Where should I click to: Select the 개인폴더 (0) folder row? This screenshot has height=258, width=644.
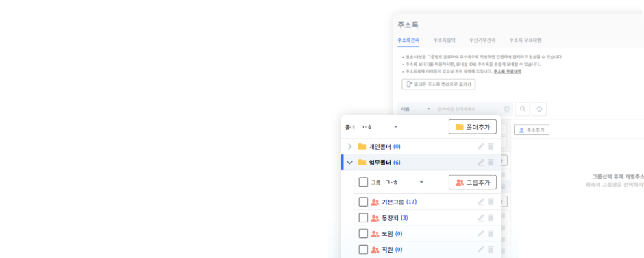[x=421, y=146]
